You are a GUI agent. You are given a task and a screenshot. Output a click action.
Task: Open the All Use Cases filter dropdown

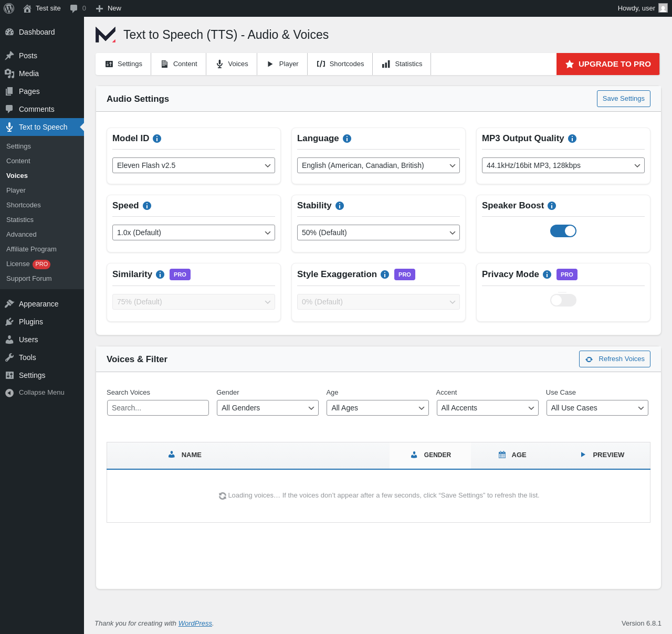(x=597, y=408)
